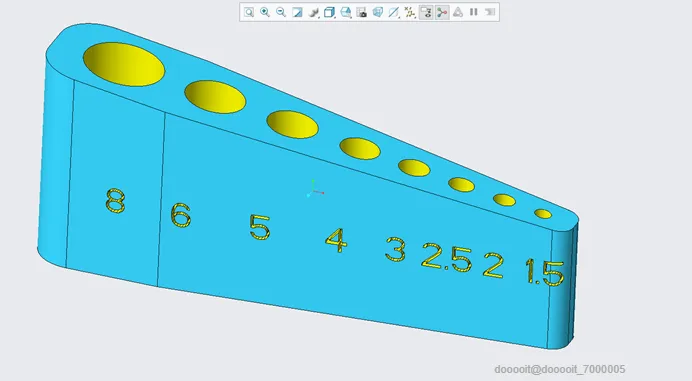Screen dimensions: 692x381
Task: Open the Datum Display Filters dropdown
Action: [x=410, y=12]
